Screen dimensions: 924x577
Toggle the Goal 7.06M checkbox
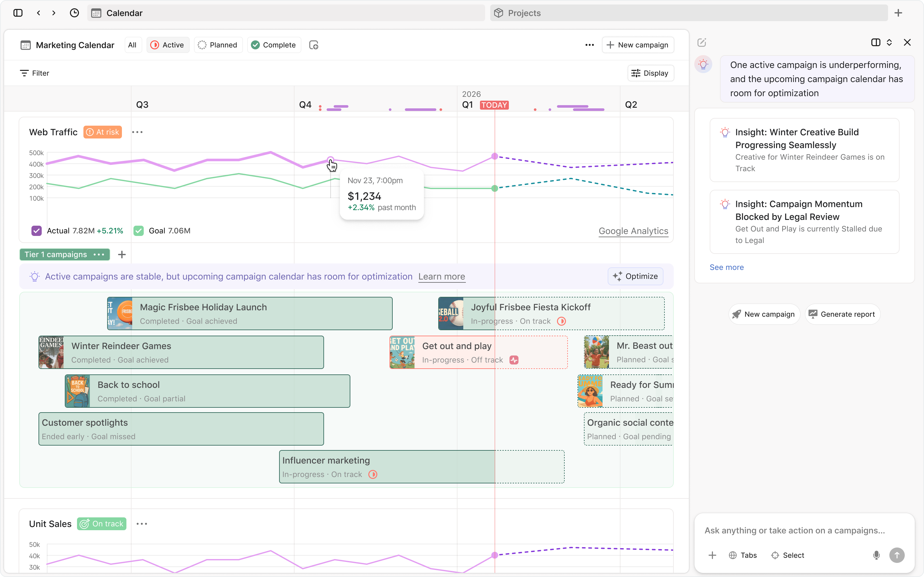(139, 230)
